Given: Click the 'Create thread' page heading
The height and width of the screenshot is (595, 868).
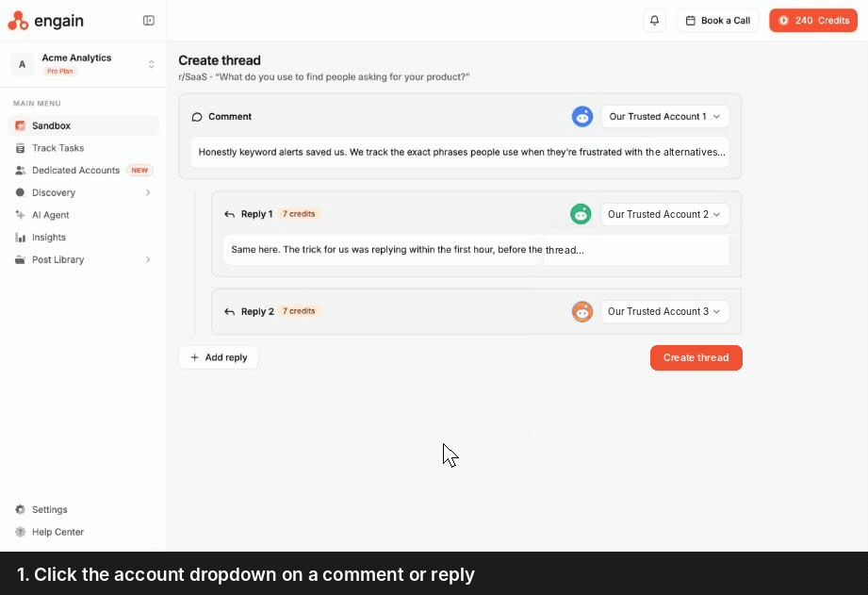Looking at the screenshot, I should tap(220, 60).
